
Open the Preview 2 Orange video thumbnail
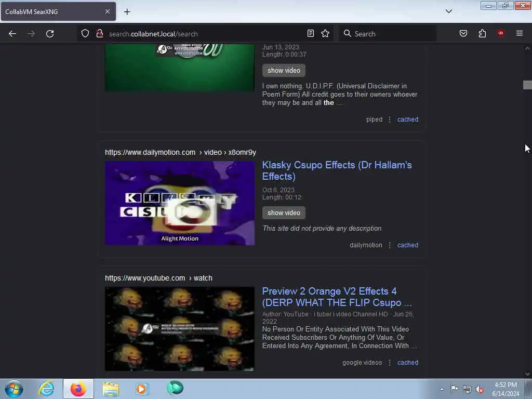(x=179, y=329)
